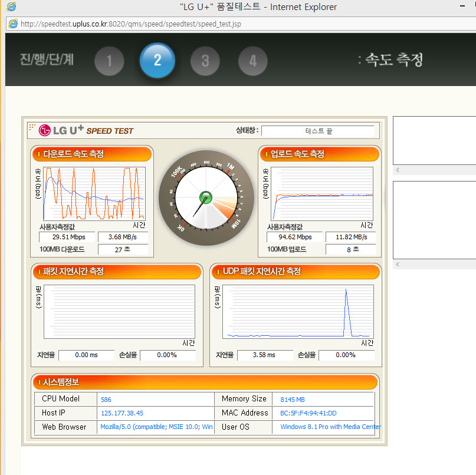Viewport: 476px width, 475px height.
Task: Click the speedometer gauge dial
Action: (x=206, y=198)
